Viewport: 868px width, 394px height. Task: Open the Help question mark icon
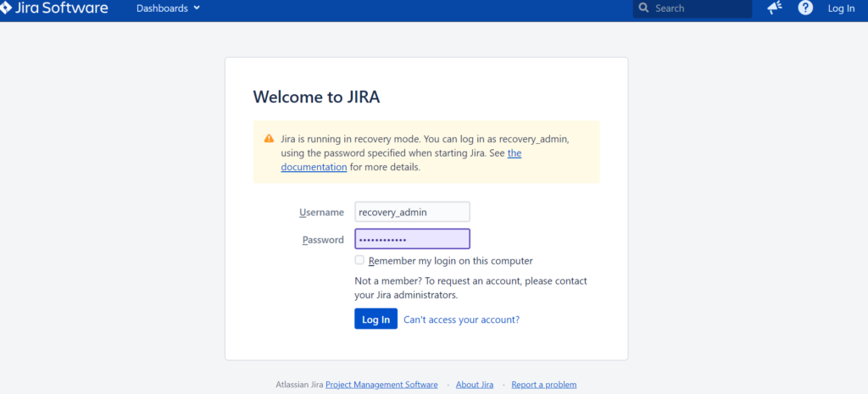[805, 8]
